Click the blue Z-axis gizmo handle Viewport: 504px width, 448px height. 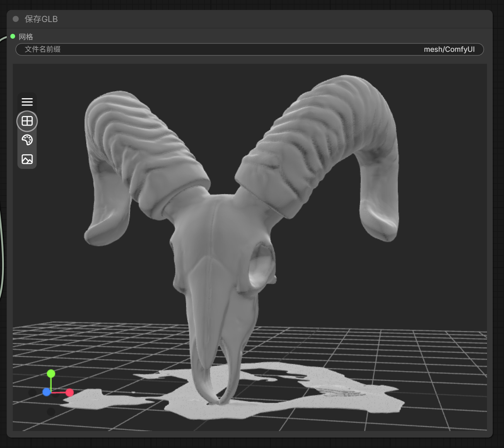46,392
